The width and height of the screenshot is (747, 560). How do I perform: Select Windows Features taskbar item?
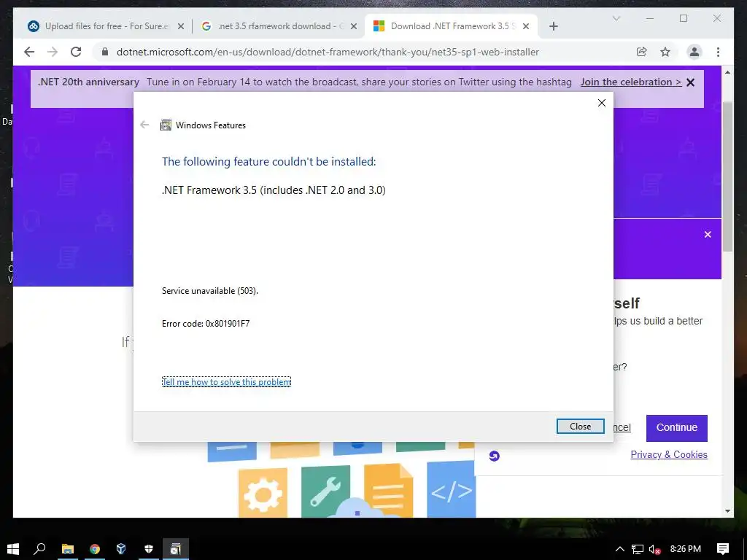(x=175, y=548)
